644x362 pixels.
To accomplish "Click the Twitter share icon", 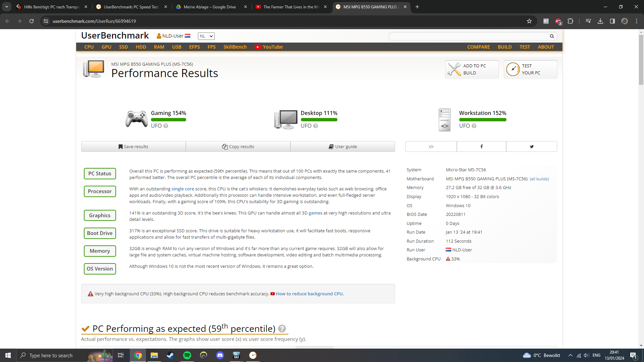I will point(532,146).
